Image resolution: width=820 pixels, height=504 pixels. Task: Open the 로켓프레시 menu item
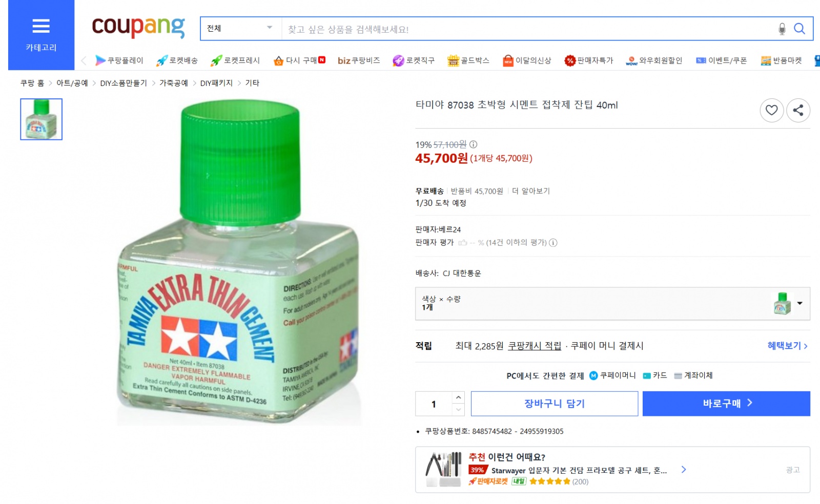[x=236, y=60]
